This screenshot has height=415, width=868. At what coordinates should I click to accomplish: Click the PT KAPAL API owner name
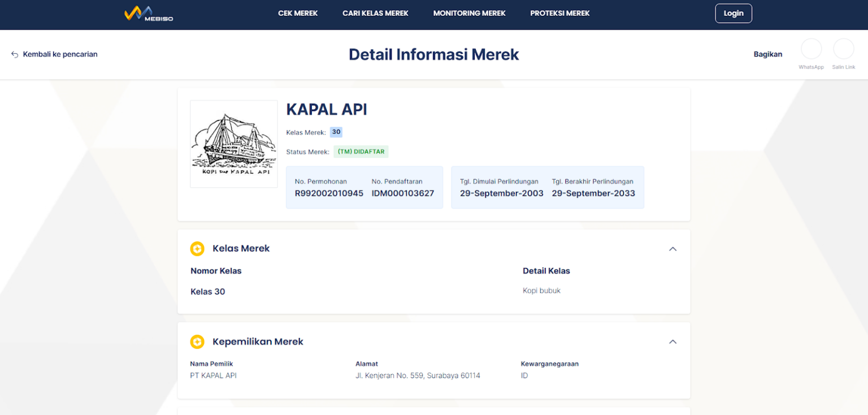pyautogui.click(x=213, y=375)
